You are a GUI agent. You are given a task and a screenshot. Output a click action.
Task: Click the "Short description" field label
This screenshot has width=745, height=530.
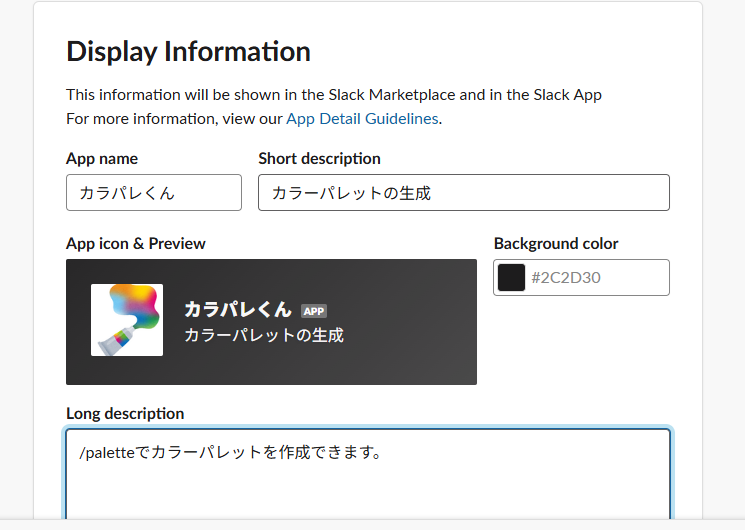pos(319,158)
